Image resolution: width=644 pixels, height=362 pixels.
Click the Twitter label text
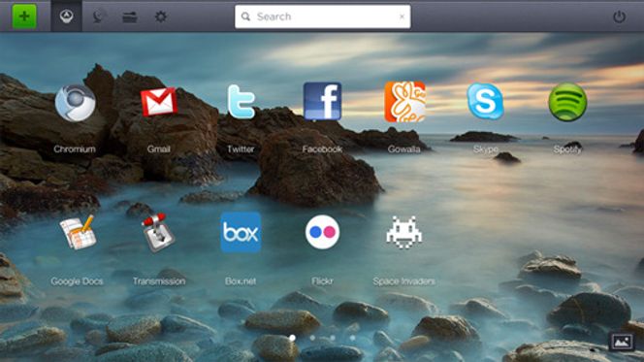pos(241,149)
